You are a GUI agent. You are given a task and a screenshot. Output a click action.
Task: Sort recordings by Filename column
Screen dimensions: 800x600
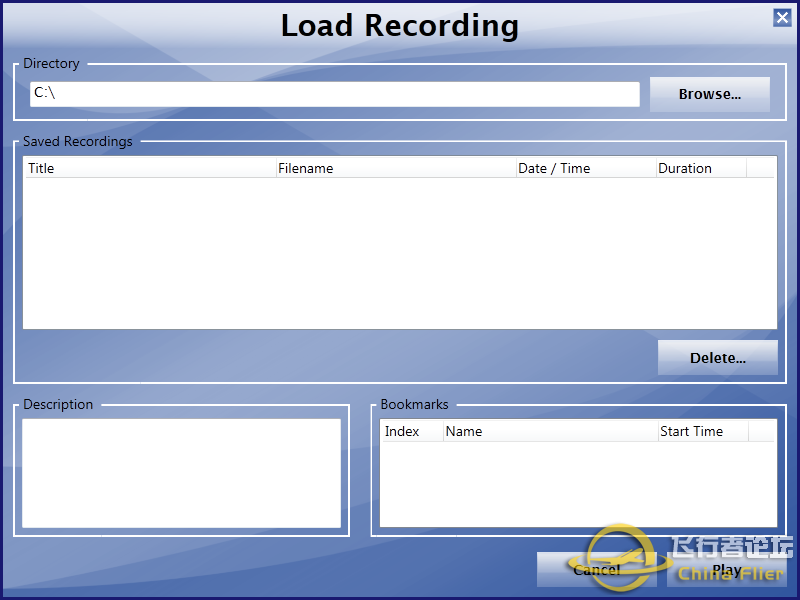[x=395, y=168]
